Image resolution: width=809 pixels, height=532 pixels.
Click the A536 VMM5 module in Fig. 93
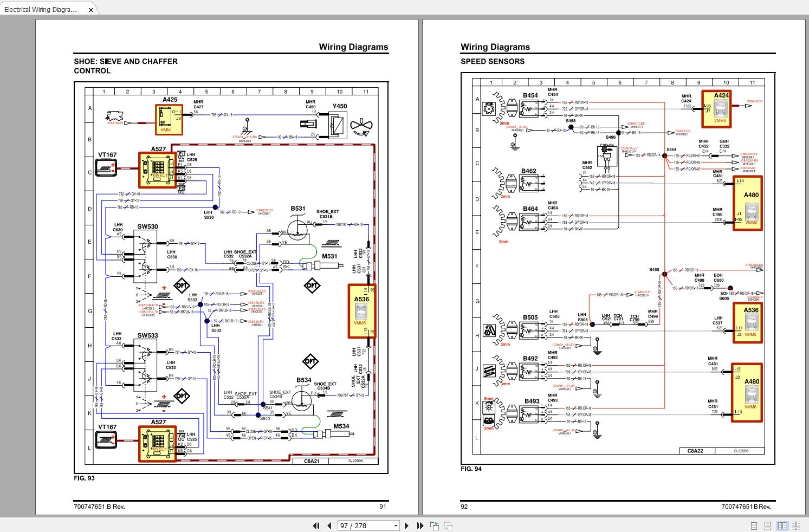pyautogui.click(x=361, y=311)
